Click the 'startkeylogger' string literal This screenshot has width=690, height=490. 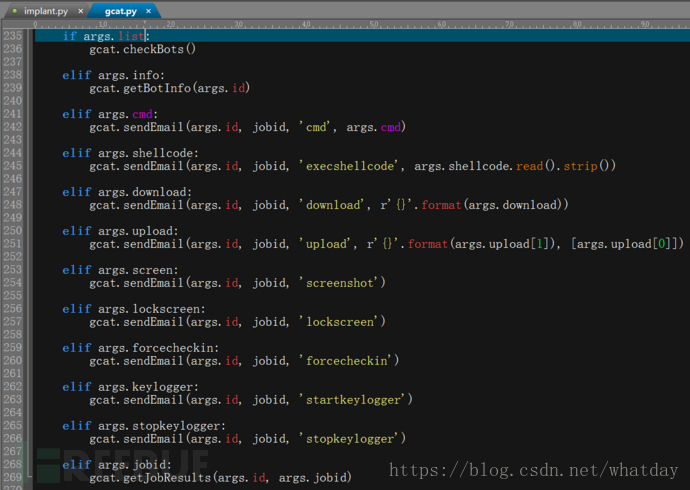click(x=352, y=400)
